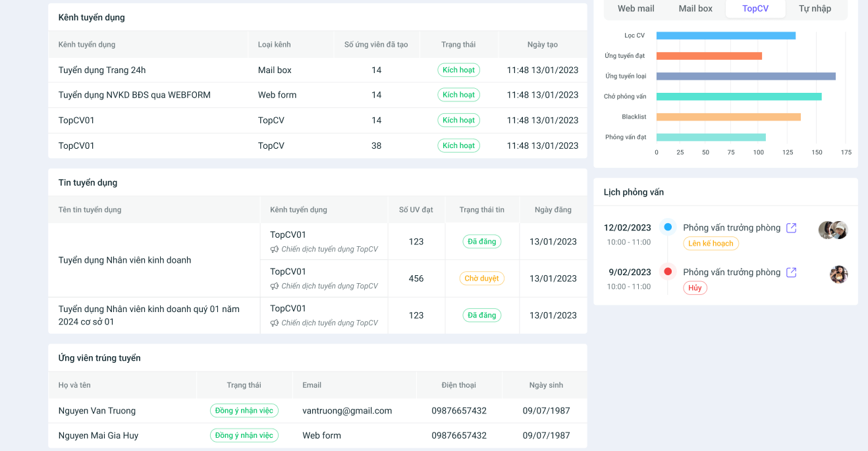Click the Hủy status badge
The width and height of the screenshot is (868, 451).
coord(695,288)
